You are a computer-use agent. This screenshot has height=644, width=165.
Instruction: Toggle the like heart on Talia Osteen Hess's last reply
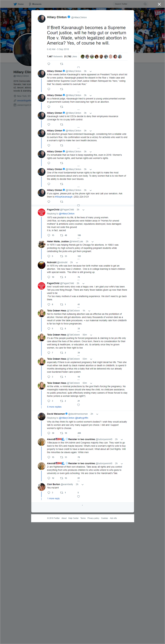(x=78, y=405)
